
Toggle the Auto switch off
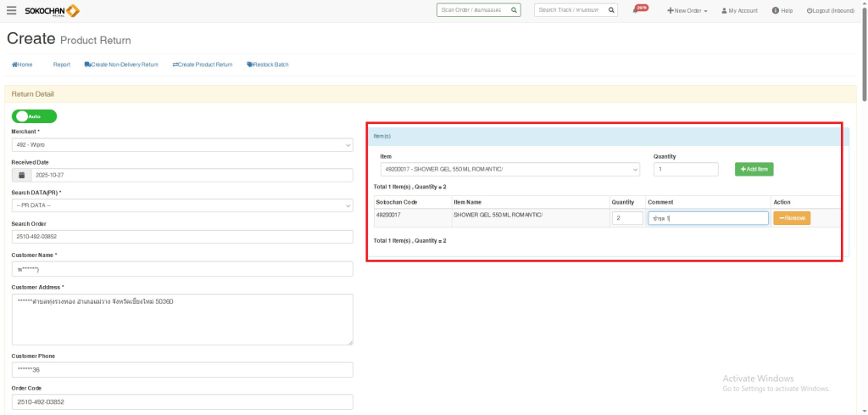(34, 116)
